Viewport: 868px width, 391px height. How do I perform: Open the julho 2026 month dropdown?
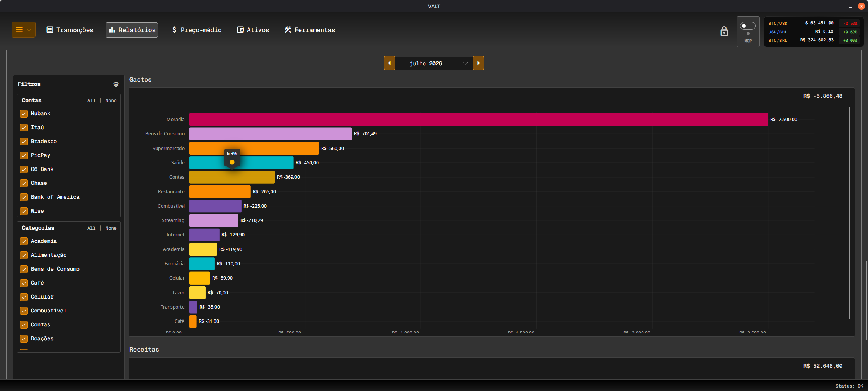[x=434, y=63]
